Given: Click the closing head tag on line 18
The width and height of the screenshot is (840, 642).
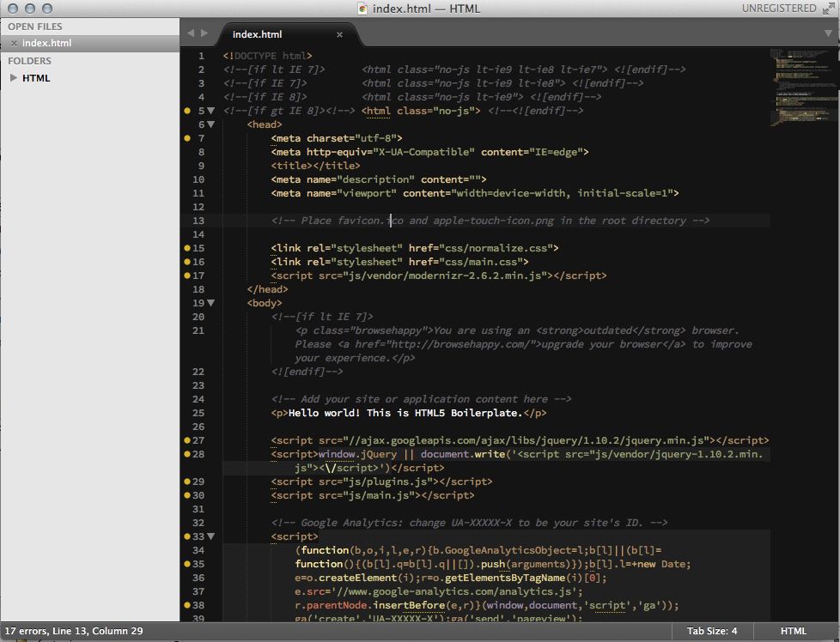Looking at the screenshot, I should click(x=267, y=289).
